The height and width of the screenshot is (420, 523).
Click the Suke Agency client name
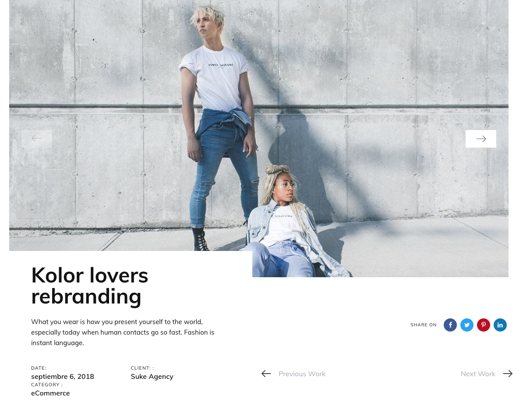coord(152,377)
